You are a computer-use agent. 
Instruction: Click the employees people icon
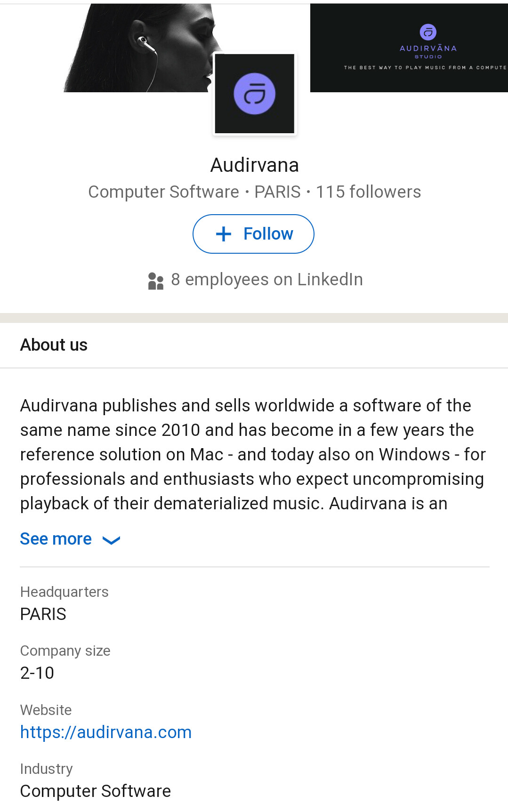coord(155,281)
